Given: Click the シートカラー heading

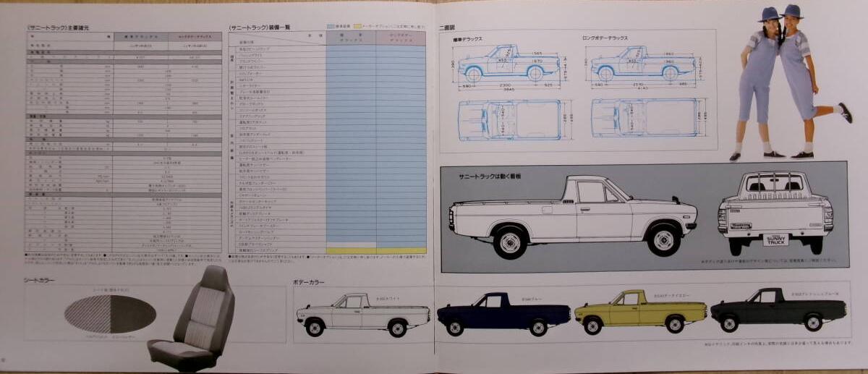Looking at the screenshot, I should pyautogui.click(x=41, y=279).
